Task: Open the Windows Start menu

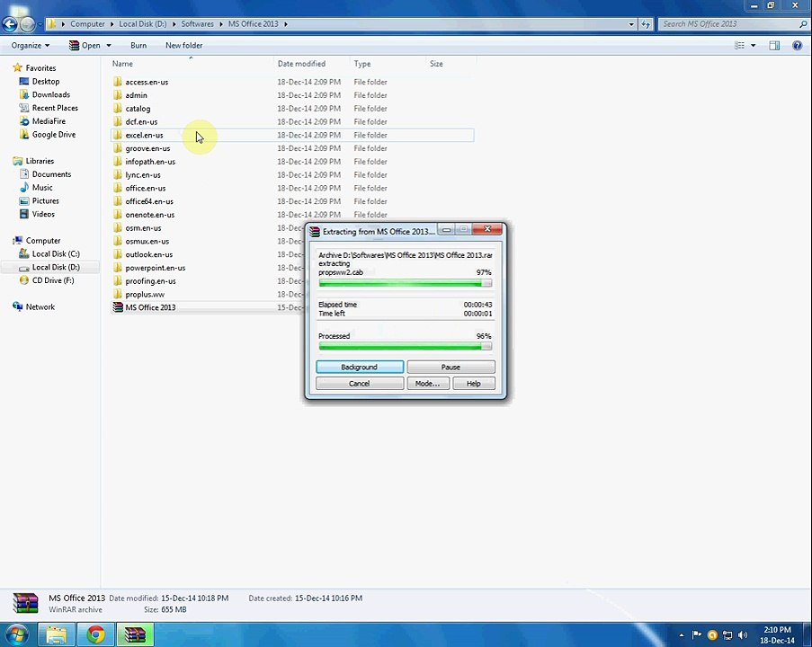Action: coord(17,634)
